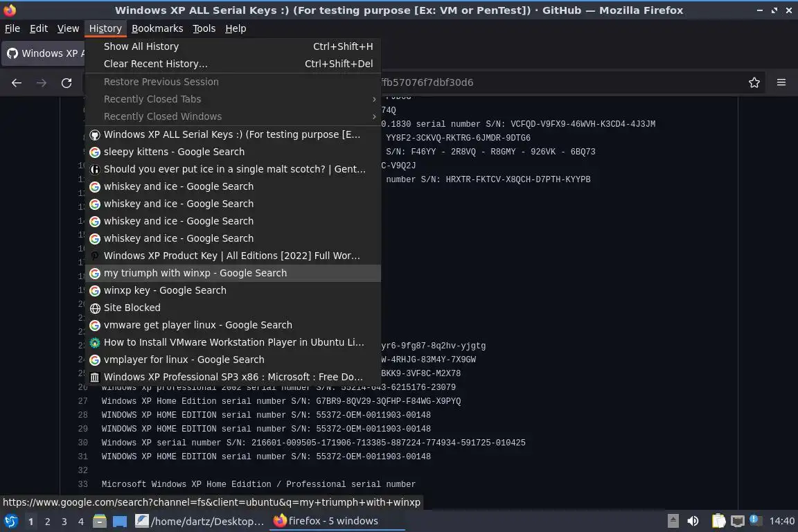Open the taskbar start menu icon

(10, 521)
